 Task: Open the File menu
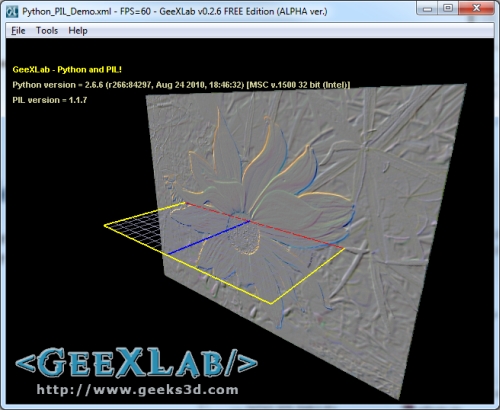[18, 31]
